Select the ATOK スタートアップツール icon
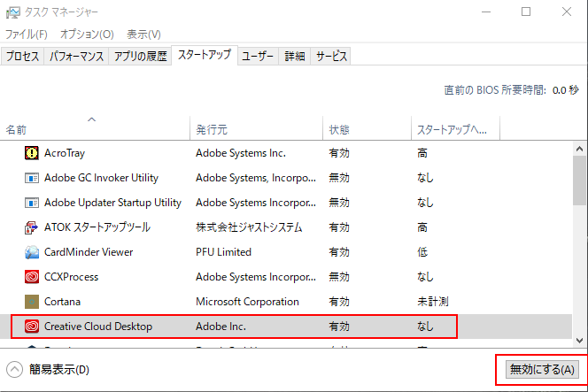The height and width of the screenshot is (392, 588). coord(32,227)
